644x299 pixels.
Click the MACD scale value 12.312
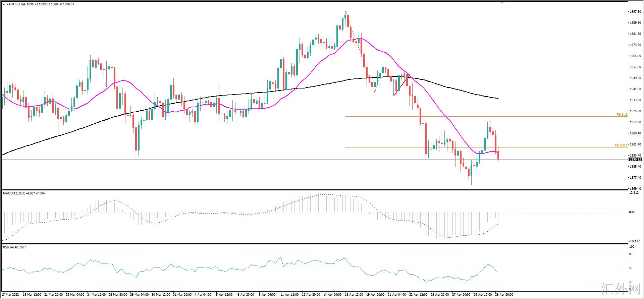point(634,193)
